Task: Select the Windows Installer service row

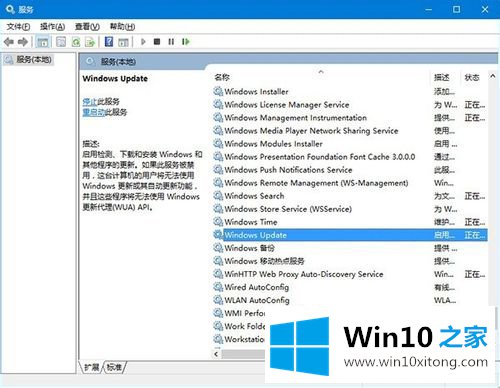Action: click(350, 91)
